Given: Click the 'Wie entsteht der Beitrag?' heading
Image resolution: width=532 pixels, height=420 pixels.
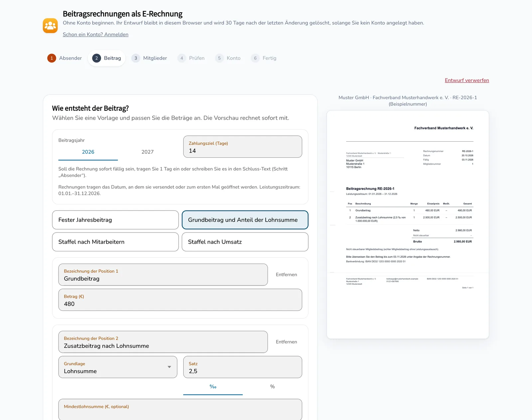Looking at the screenshot, I should (90, 108).
